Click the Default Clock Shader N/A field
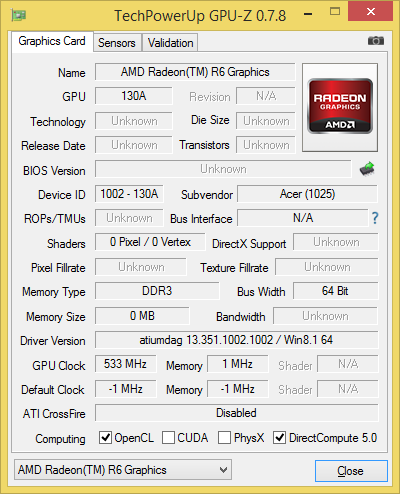 tap(348, 389)
